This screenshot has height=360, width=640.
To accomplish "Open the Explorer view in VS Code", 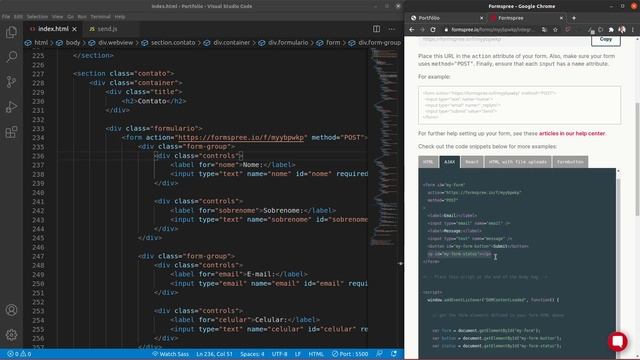I will (11, 32).
